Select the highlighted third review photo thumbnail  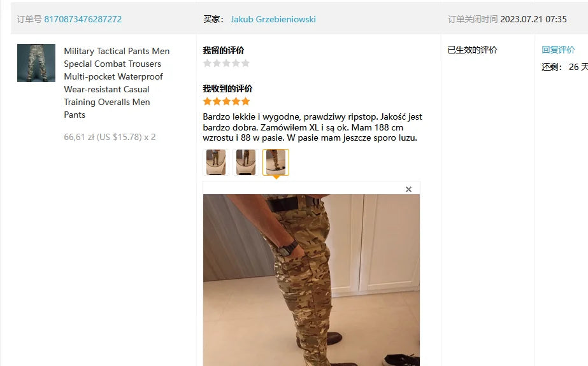[276, 162]
